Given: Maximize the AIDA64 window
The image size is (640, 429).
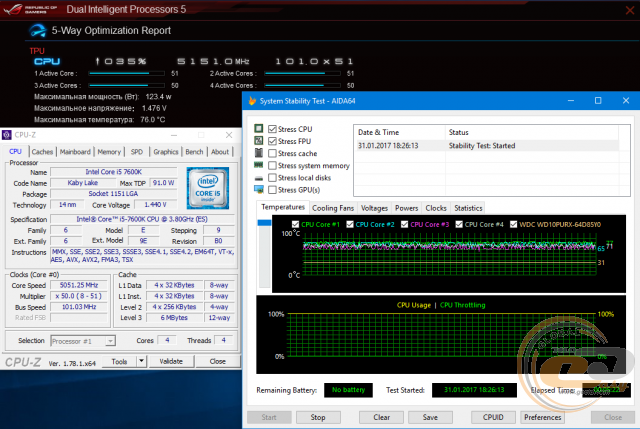Looking at the screenshot, I should coord(598,100).
